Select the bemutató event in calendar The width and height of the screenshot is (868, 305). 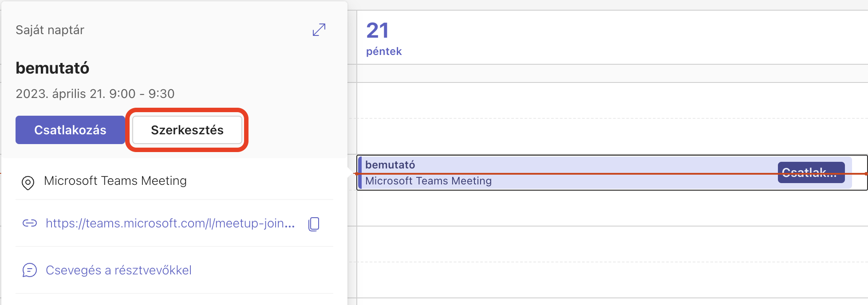pyautogui.click(x=568, y=172)
